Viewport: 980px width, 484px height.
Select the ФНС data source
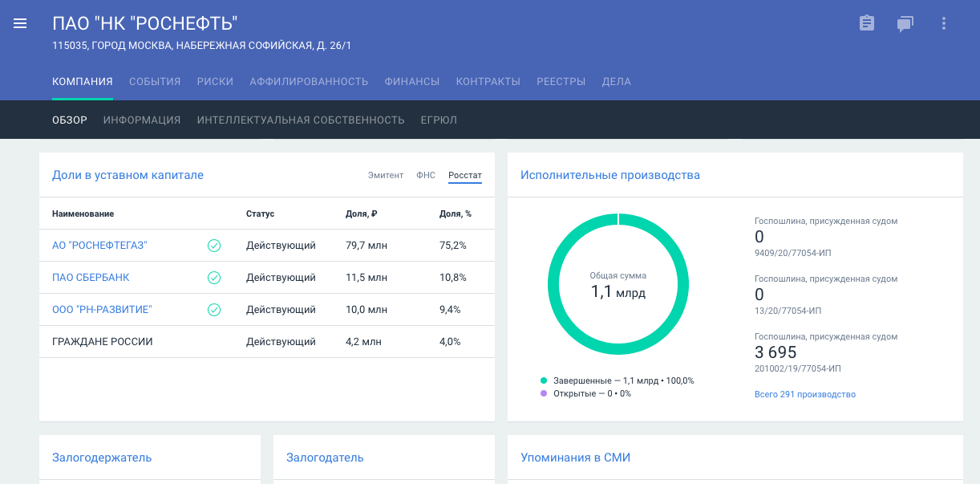426,175
